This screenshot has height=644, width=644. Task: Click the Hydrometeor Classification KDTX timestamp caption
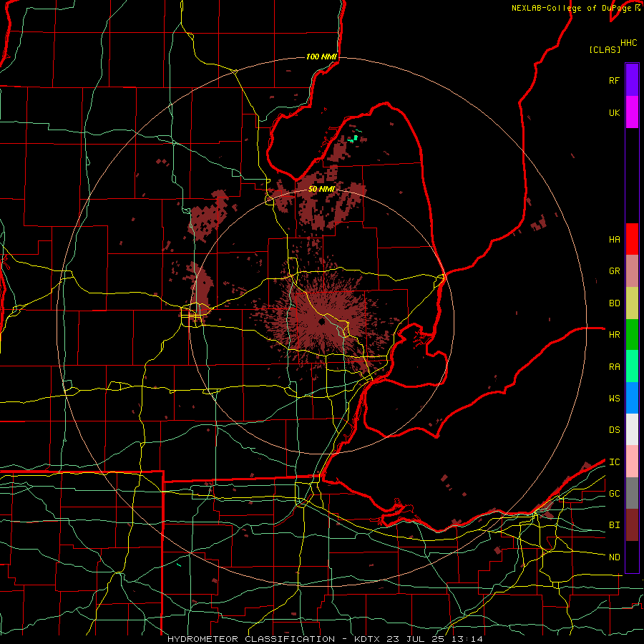pyautogui.click(x=325, y=639)
